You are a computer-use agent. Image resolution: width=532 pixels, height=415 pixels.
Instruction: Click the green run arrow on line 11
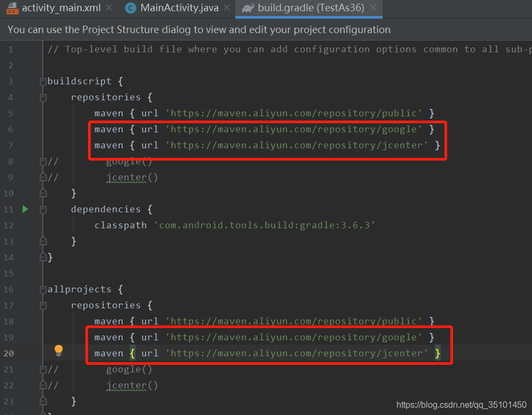pyautogui.click(x=25, y=209)
